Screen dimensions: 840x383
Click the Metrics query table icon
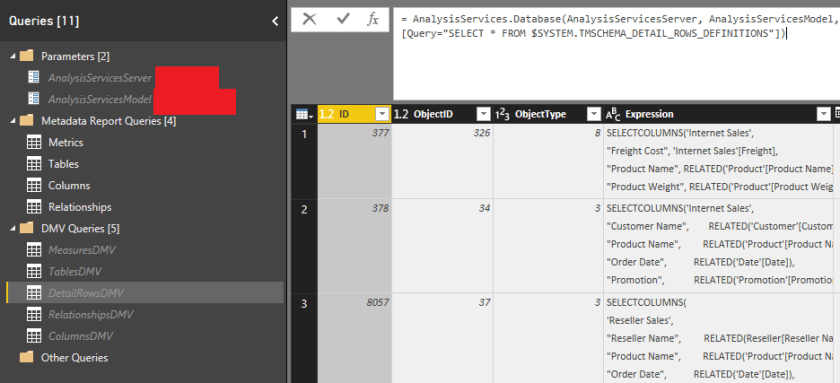coord(34,142)
